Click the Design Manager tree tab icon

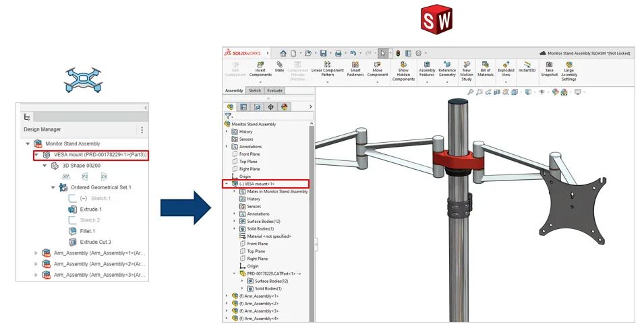click(27, 117)
